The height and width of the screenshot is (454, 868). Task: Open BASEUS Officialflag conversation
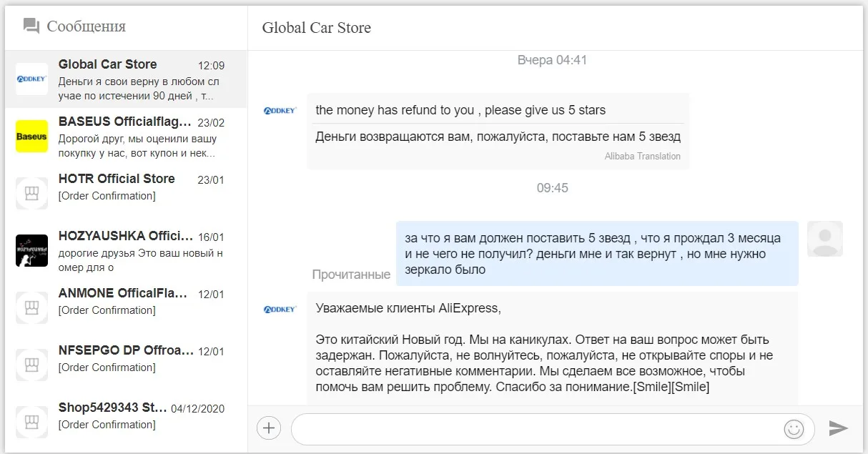coord(126,137)
